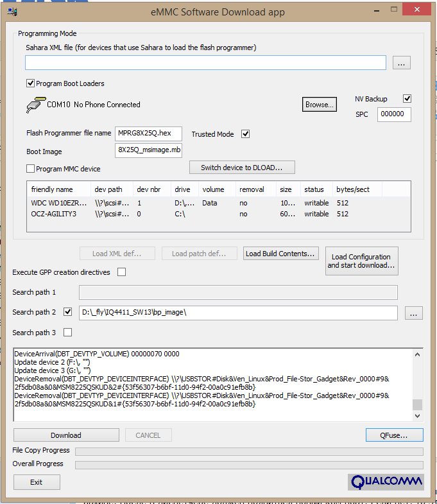Click ellipsis button next to Sahara XML field
Image resolution: width=437 pixels, height=504 pixels.
pos(401,63)
